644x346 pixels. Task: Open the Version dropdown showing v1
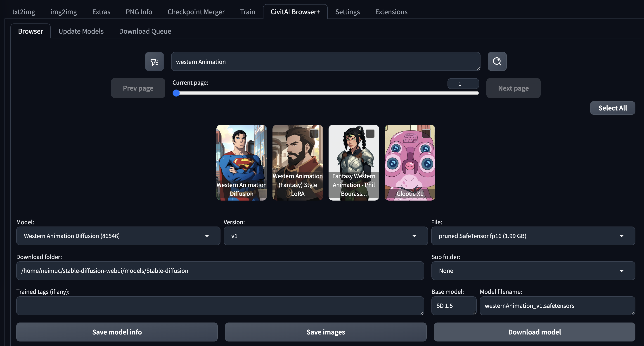(325, 236)
